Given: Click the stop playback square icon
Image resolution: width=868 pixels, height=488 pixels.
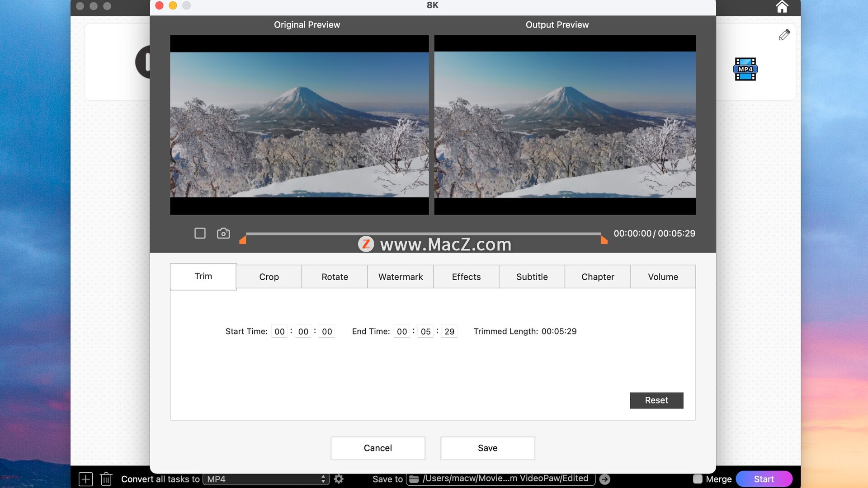Looking at the screenshot, I should coord(200,233).
